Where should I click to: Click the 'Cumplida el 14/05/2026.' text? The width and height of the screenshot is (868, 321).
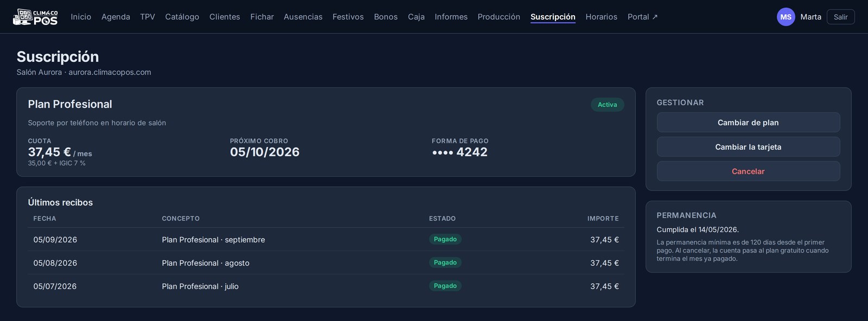[x=698, y=230]
